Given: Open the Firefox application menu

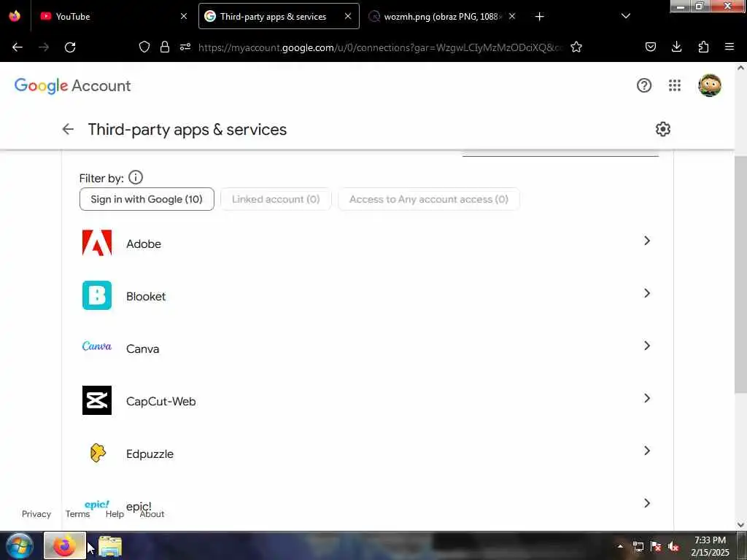Looking at the screenshot, I should pyautogui.click(x=729, y=47).
